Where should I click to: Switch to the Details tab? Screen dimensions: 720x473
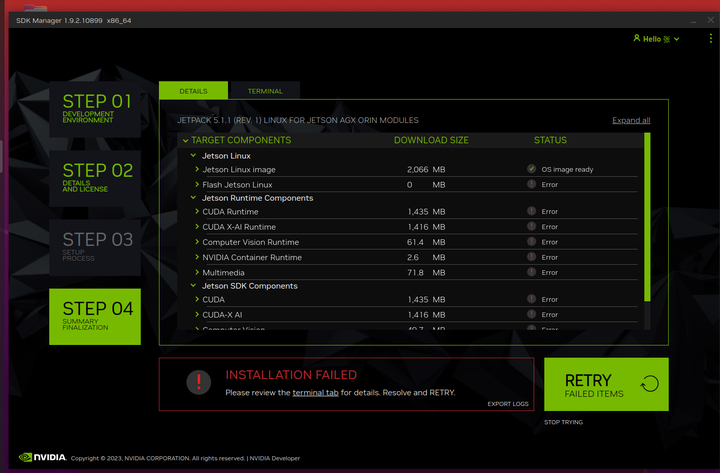[x=193, y=90]
